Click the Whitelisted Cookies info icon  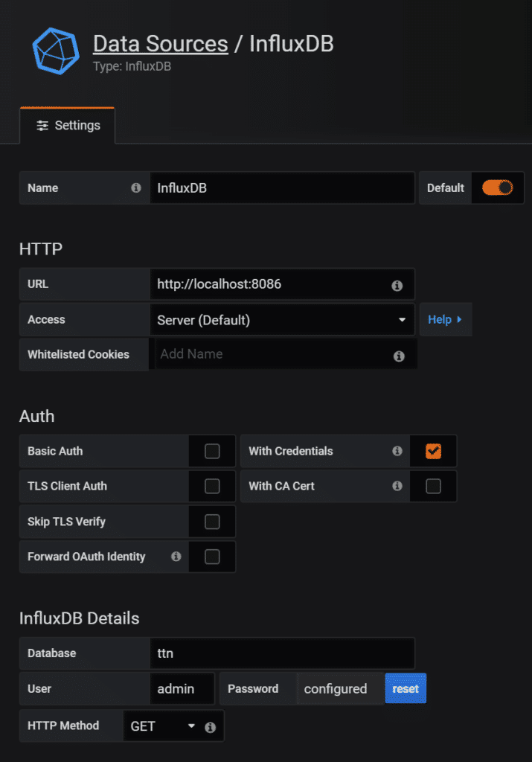click(399, 356)
